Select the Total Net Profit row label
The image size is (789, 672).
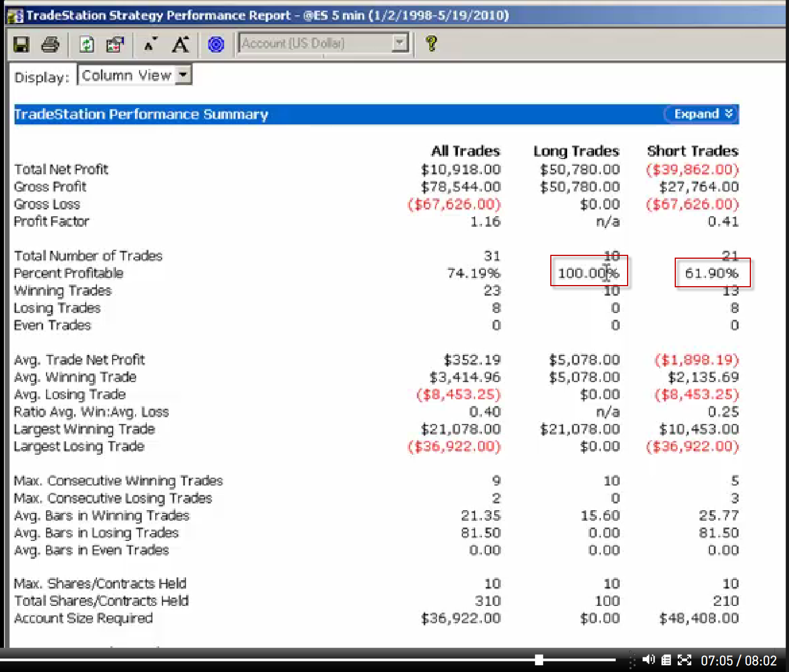point(61,169)
